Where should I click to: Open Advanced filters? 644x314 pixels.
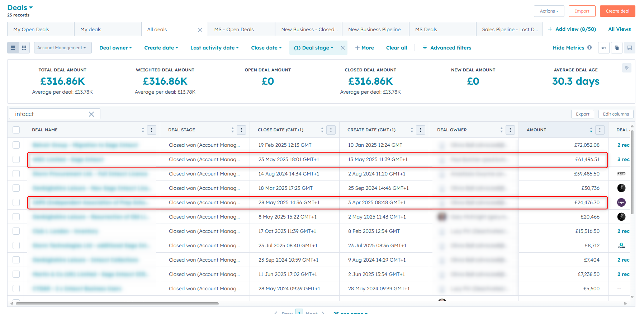tap(447, 48)
